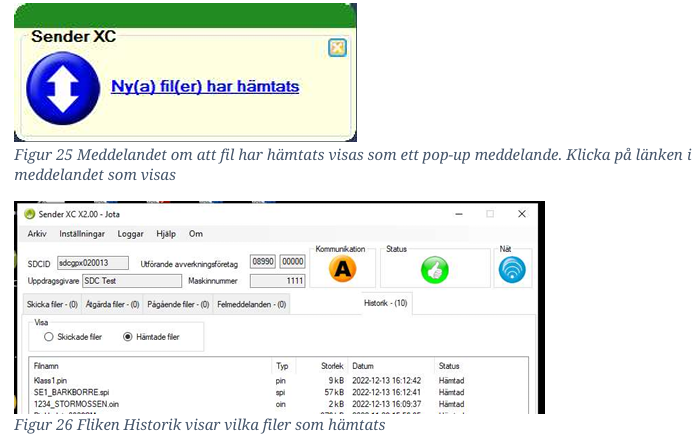The width and height of the screenshot is (699, 441).
Task: Sort file list by Datum column header
Action: click(x=363, y=366)
